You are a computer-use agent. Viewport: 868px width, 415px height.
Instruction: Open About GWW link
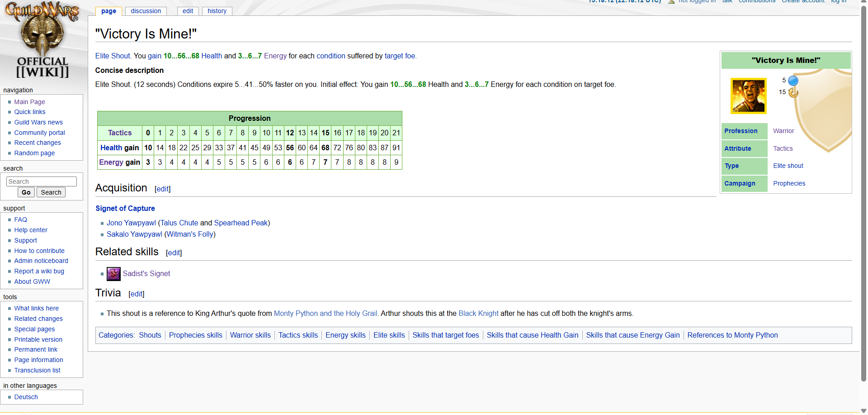[32, 281]
